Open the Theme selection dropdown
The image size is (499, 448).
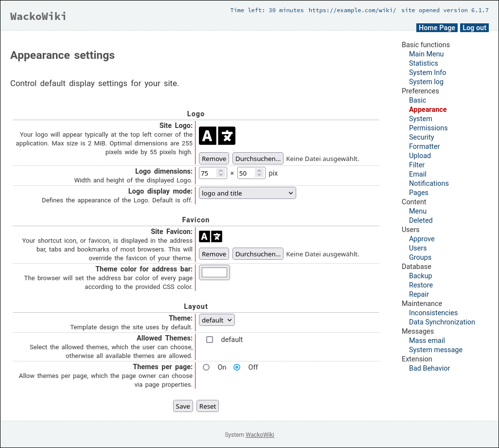(216, 320)
